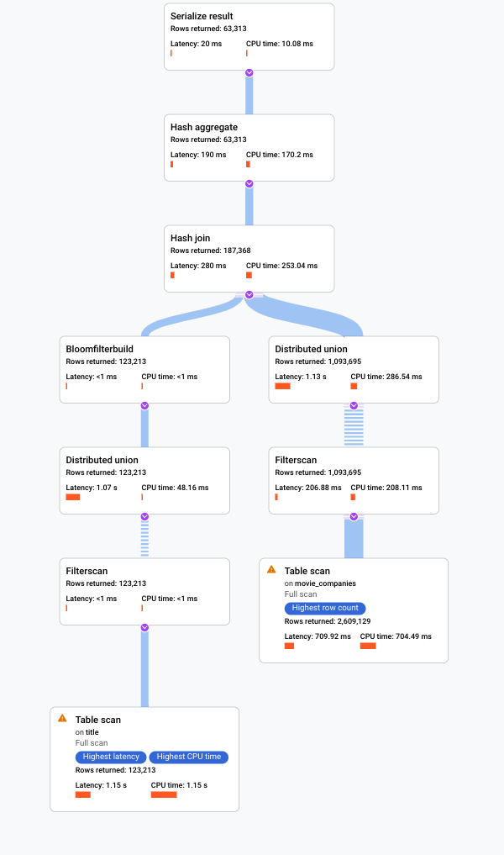Click title Table scan CPU time bar
Image resolution: width=504 pixels, height=855 pixels.
pyautogui.click(x=164, y=794)
